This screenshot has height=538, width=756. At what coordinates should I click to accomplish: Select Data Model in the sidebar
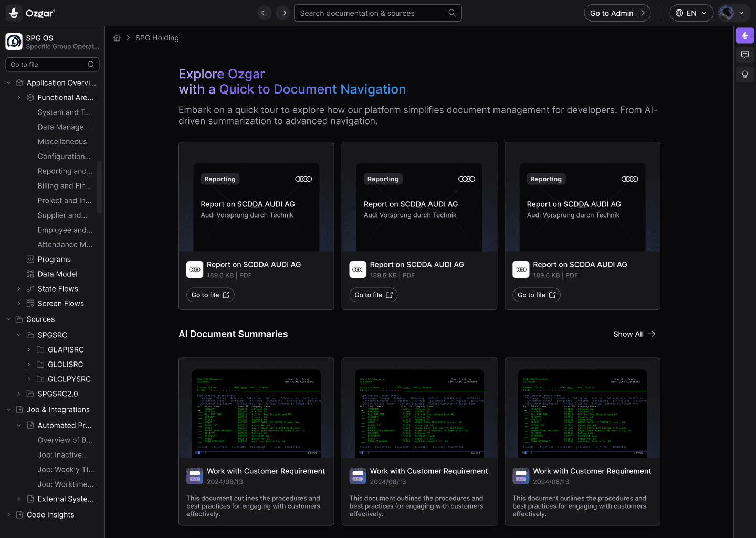click(57, 274)
